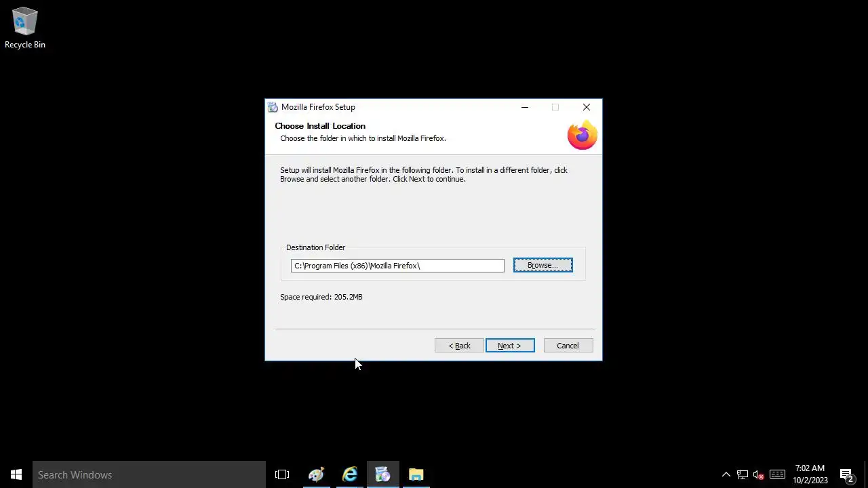Screen dimensions: 868x488
Task: Click the 'Space required: 205.2MB' text
Action: pos(321,297)
